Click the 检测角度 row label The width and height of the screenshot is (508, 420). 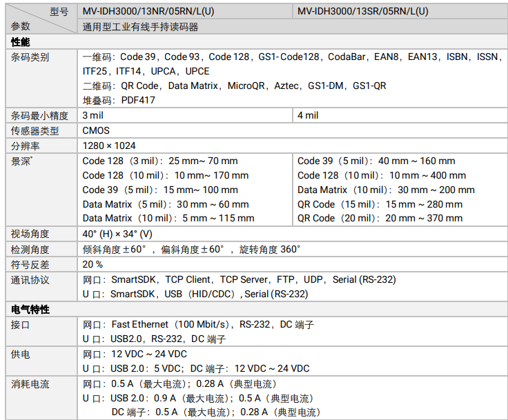click(x=30, y=249)
